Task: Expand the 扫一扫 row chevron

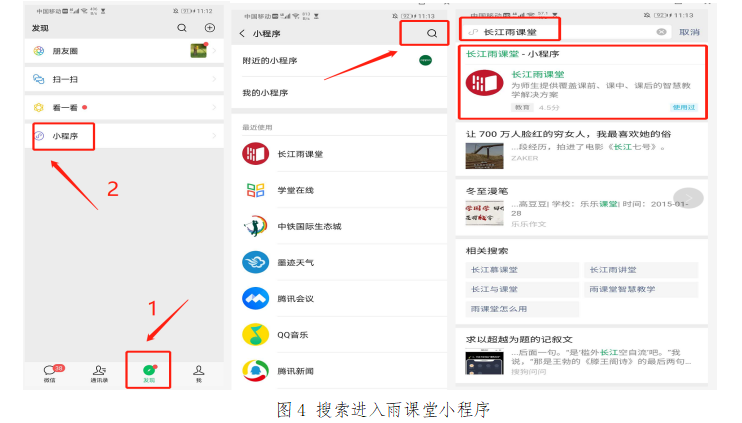Action: tap(214, 79)
